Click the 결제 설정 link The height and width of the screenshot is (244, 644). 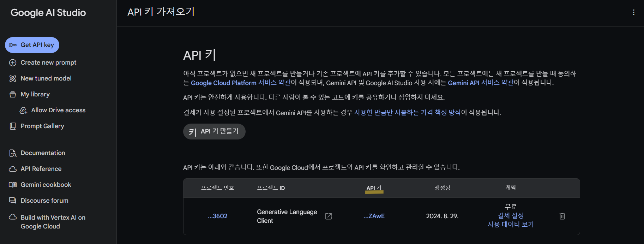pos(511,215)
